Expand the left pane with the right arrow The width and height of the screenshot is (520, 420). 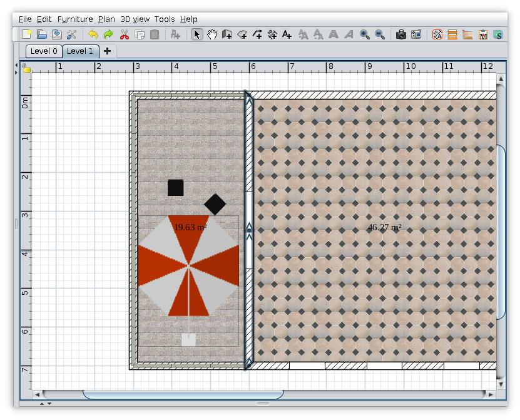click(x=16, y=73)
